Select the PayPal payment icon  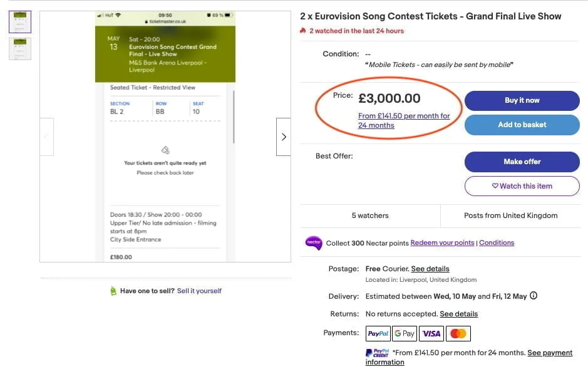378,333
